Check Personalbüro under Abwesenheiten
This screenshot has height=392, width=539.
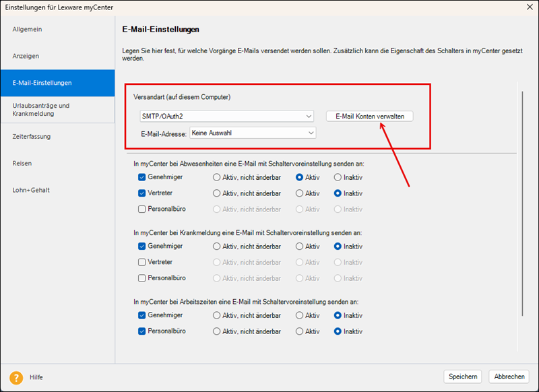(141, 209)
